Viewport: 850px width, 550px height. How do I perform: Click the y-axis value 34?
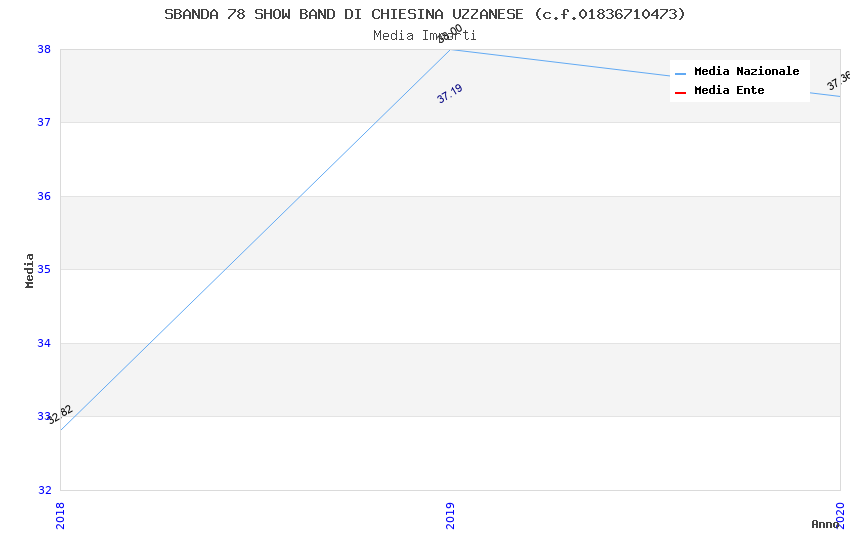[44, 343]
